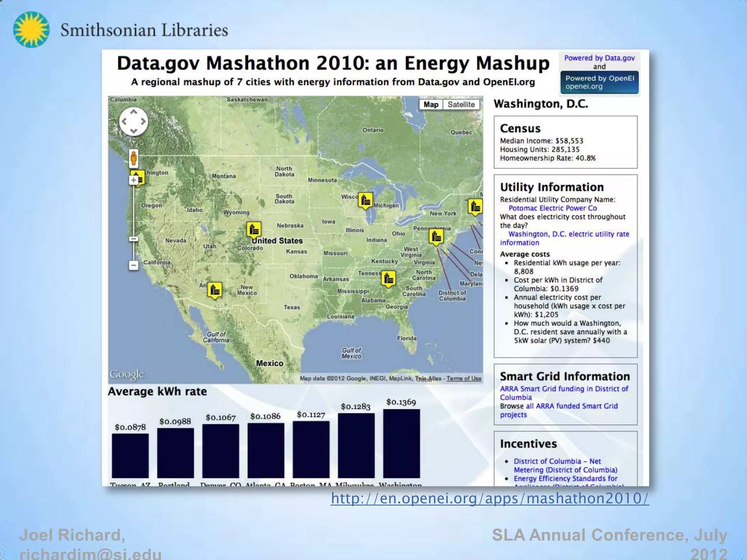Pan the map up with the arrow control
The height and width of the screenshot is (560, 747).
click(x=133, y=112)
